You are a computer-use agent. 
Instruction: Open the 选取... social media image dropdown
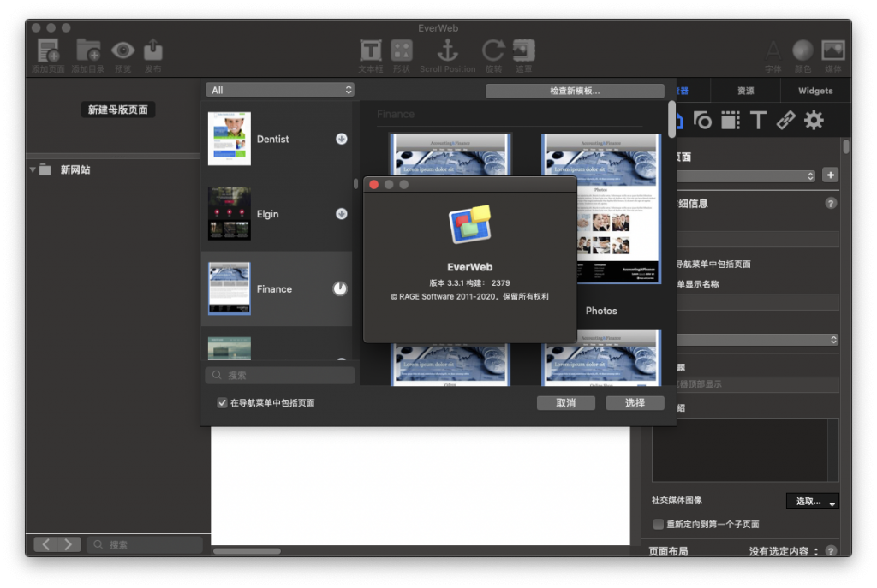pos(812,502)
